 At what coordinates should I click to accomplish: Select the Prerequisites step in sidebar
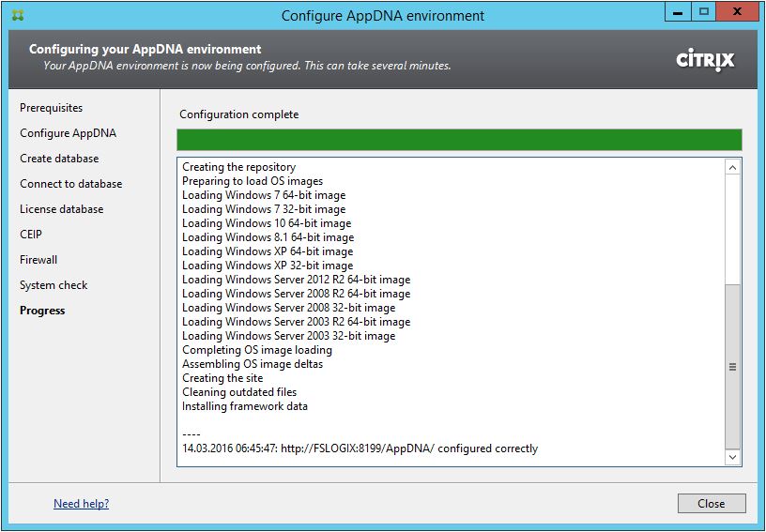[x=52, y=108]
